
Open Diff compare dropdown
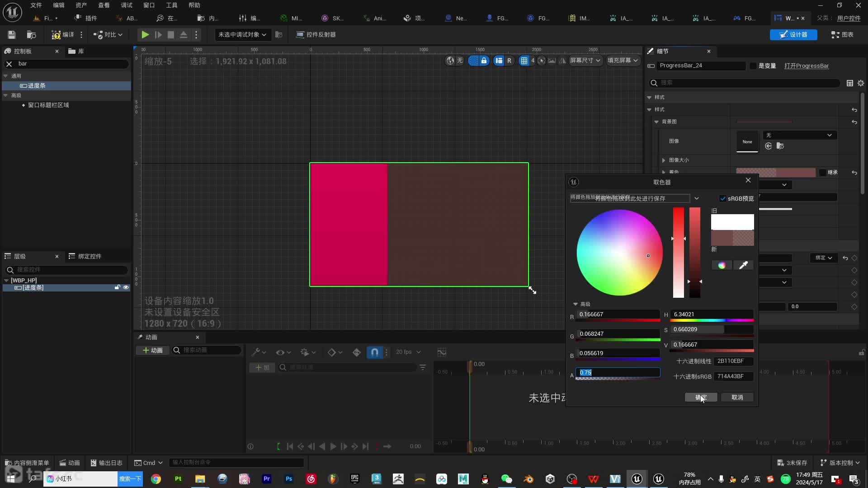click(108, 35)
